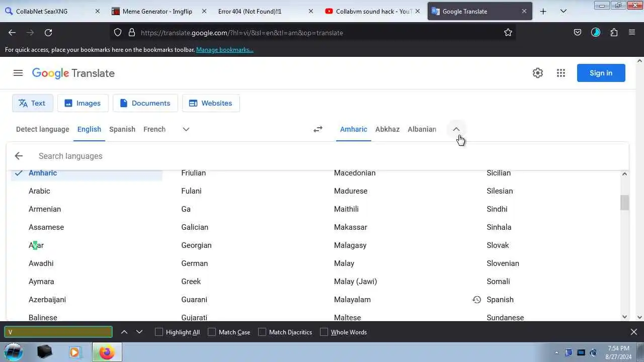
Task: Pick Sinhala from the language list
Action: click(x=499, y=227)
